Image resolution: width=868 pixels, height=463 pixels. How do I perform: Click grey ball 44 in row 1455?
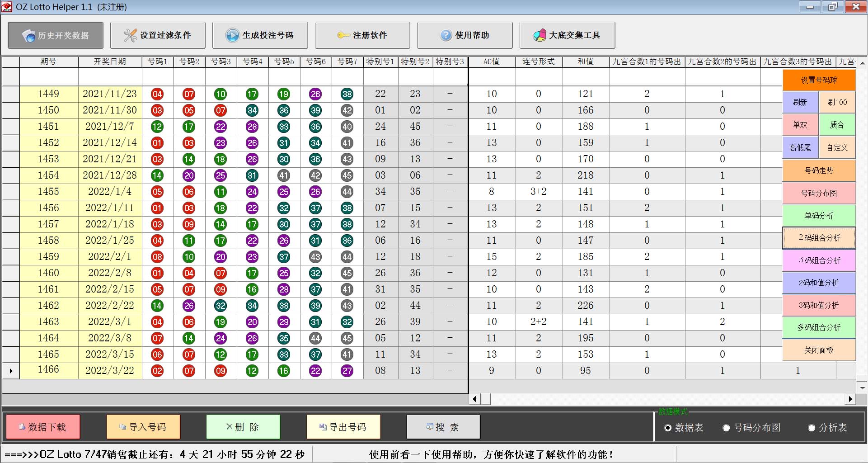click(347, 192)
